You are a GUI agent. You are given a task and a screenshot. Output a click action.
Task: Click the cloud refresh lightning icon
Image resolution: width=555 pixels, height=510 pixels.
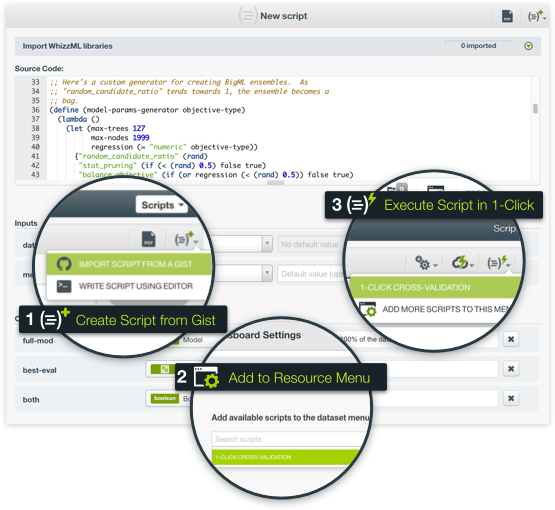point(463,263)
